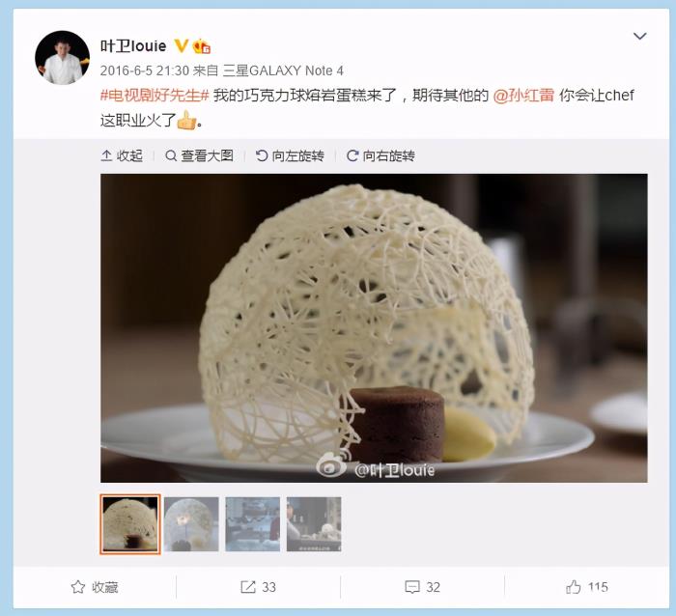
Task: Collapse the image with 收起
Action: (122, 155)
